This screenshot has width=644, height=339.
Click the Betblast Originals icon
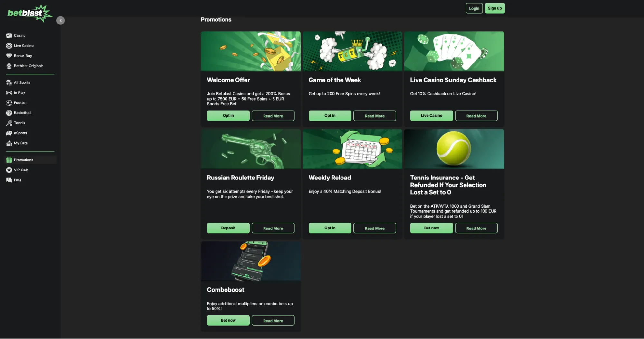click(x=9, y=66)
